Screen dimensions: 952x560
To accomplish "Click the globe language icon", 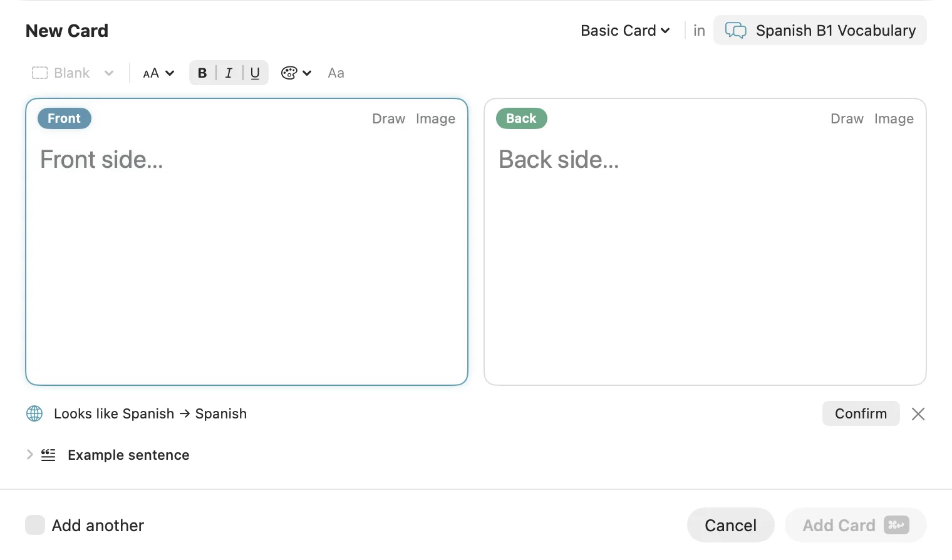I will point(34,413).
